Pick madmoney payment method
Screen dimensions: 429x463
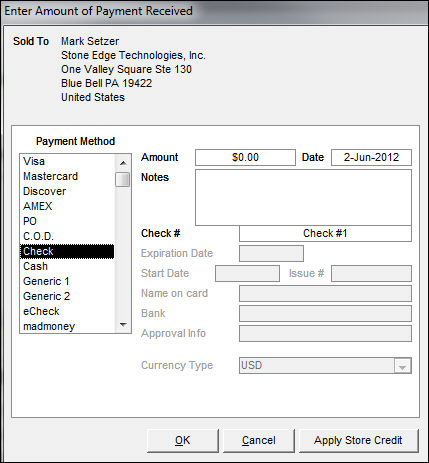click(x=67, y=326)
